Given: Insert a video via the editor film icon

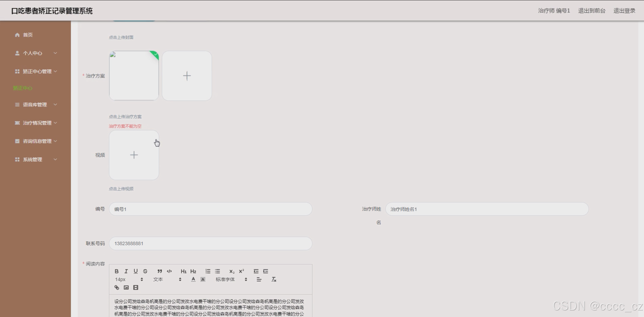Looking at the screenshot, I should (x=136, y=287).
